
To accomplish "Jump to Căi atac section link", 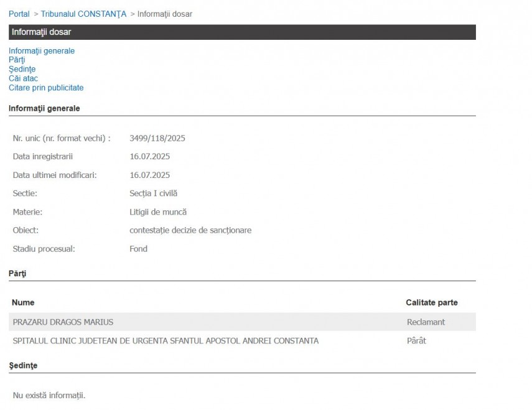I will tap(23, 78).
